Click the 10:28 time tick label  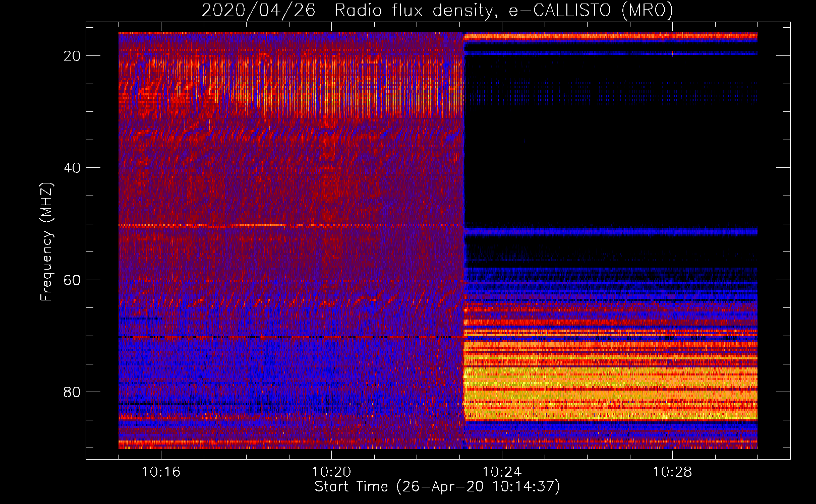pyautogui.click(x=672, y=472)
